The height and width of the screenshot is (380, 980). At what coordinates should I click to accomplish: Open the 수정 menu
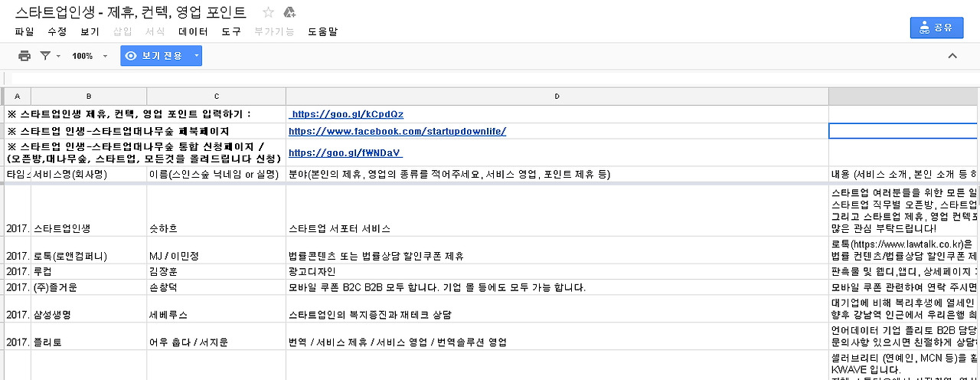[x=57, y=31]
